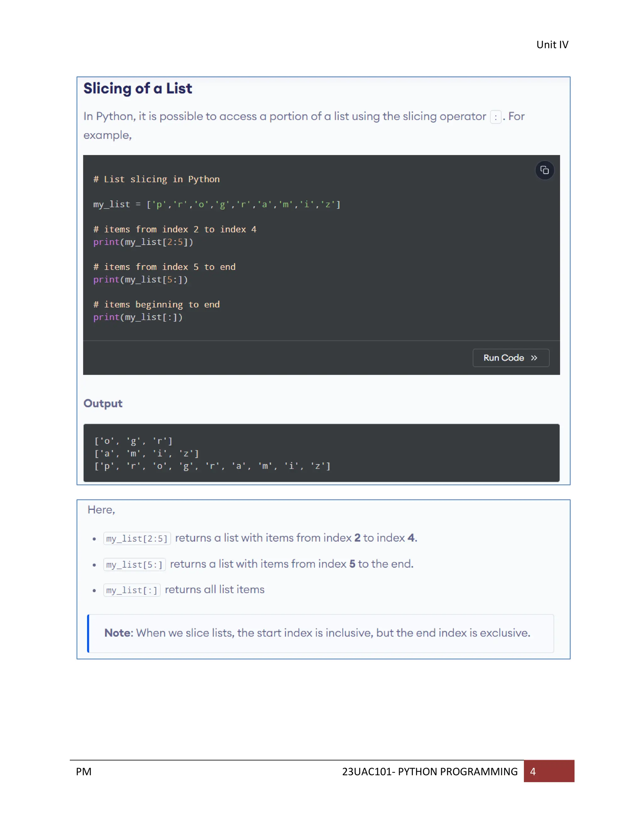This screenshot has height=833, width=644.
Task: Click the 'PM' footer text
Action: click(84, 772)
